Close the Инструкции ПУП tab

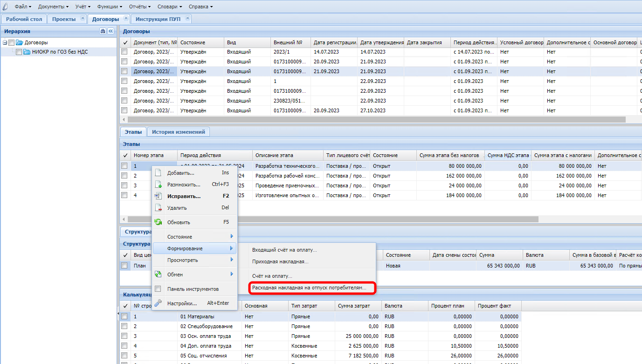[x=187, y=19]
